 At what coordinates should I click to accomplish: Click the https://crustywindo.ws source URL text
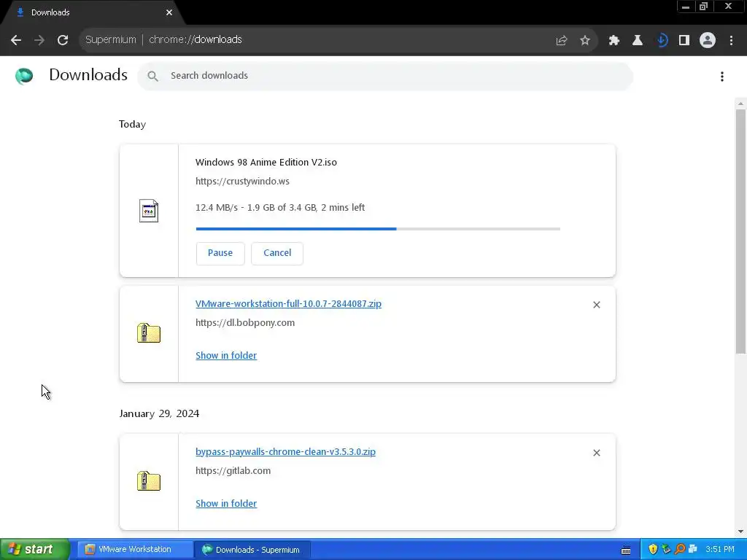[242, 182]
